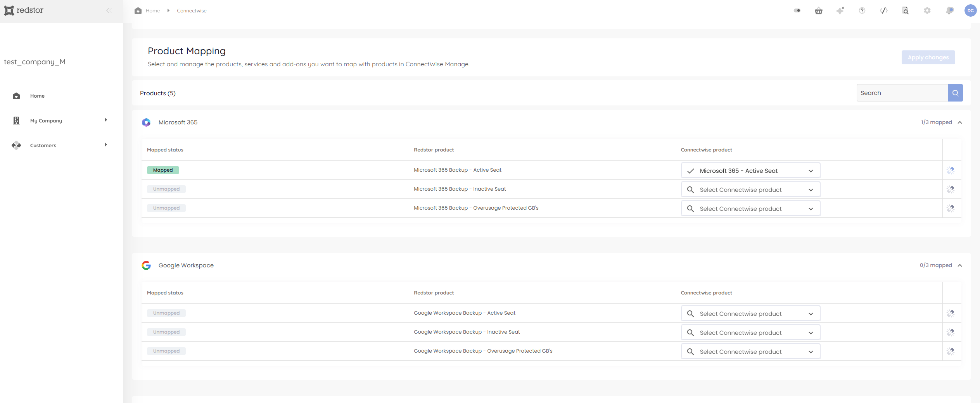Click the Home icon in the sidebar
Viewport: 980px width, 403px height.
[16, 96]
